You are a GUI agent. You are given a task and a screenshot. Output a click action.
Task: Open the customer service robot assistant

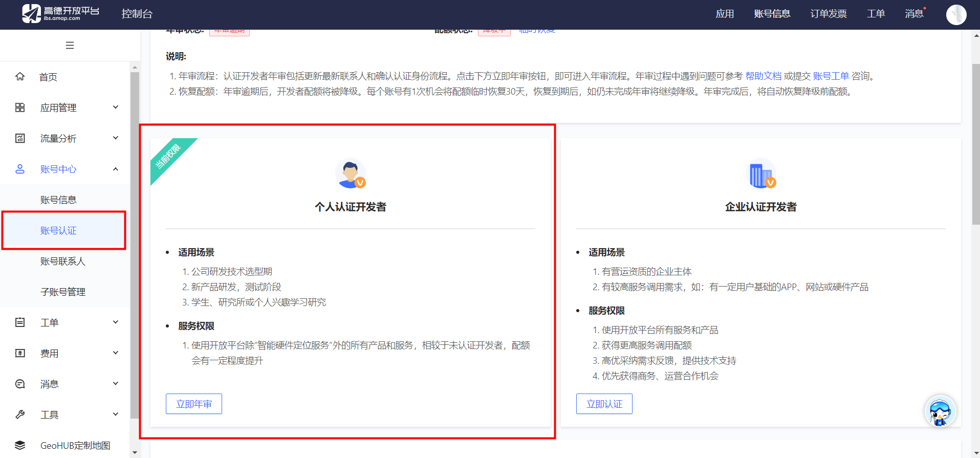(x=940, y=411)
